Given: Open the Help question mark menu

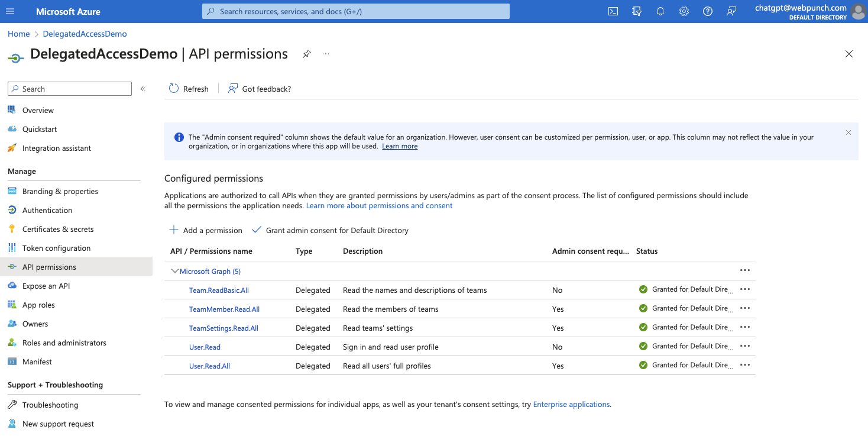Looking at the screenshot, I should pos(708,11).
